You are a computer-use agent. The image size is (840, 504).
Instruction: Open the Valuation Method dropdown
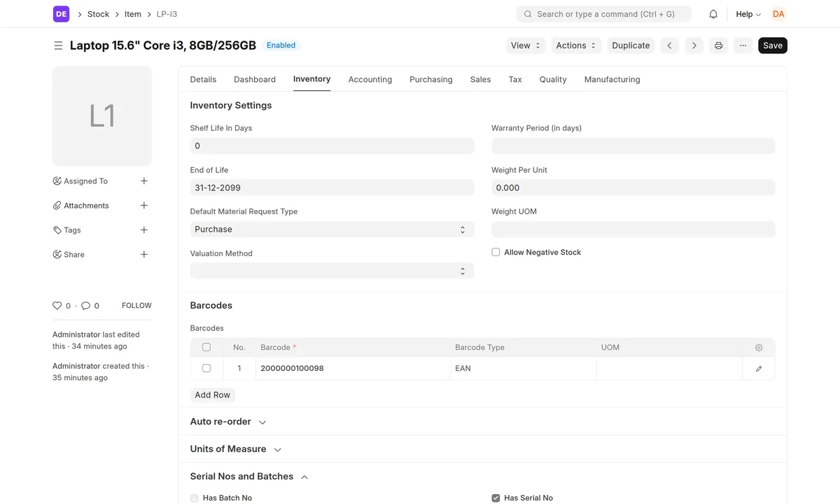332,271
